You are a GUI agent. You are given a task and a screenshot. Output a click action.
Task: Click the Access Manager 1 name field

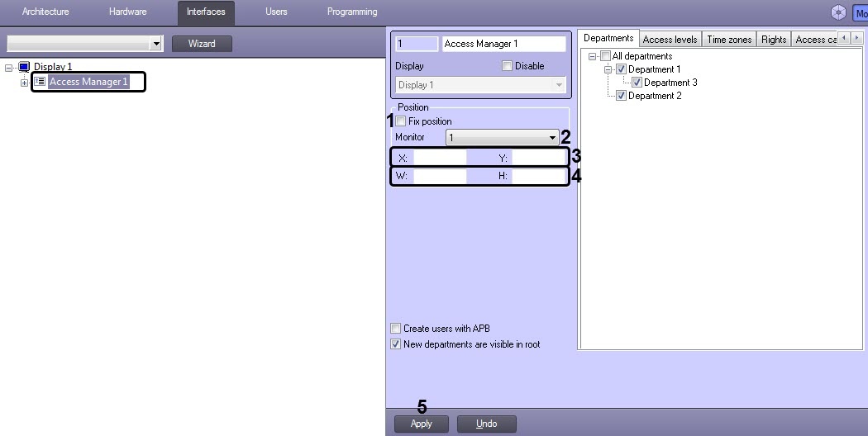(503, 44)
